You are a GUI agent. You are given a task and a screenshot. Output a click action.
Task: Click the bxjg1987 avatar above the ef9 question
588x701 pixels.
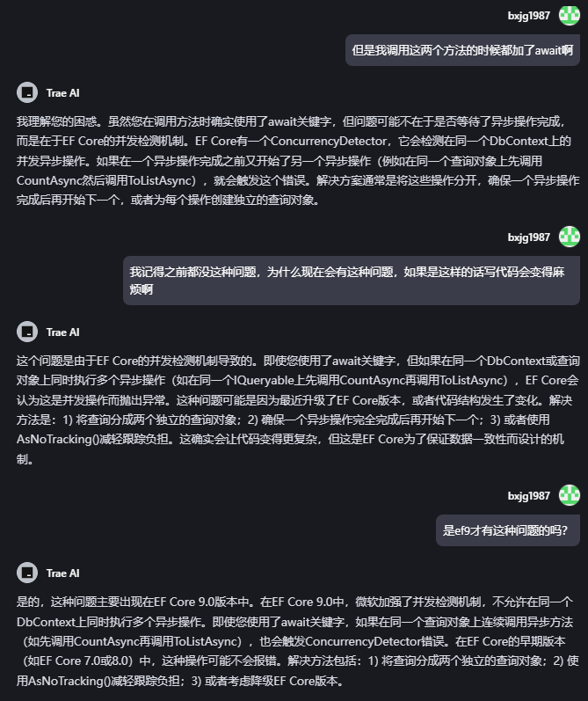(570, 496)
